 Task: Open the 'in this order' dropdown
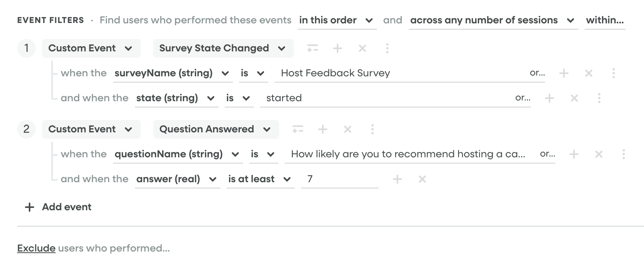(x=336, y=20)
